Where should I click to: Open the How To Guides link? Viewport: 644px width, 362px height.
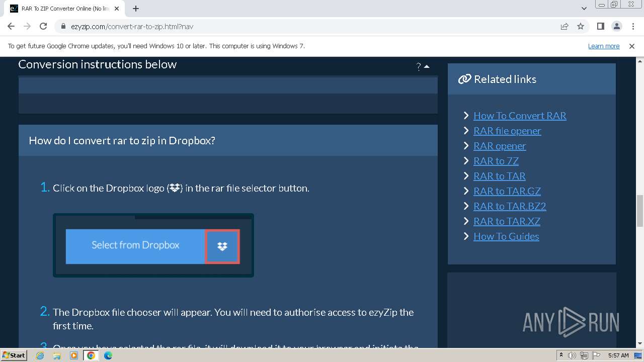506,236
